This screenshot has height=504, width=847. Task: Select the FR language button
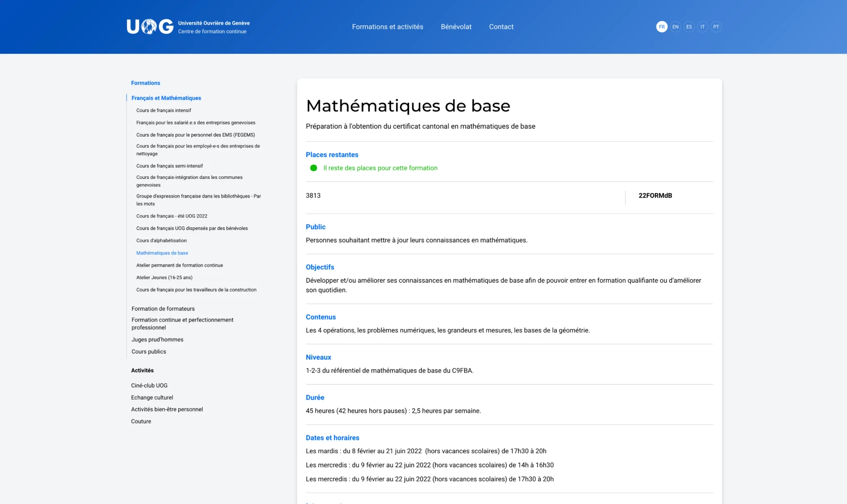(x=661, y=27)
